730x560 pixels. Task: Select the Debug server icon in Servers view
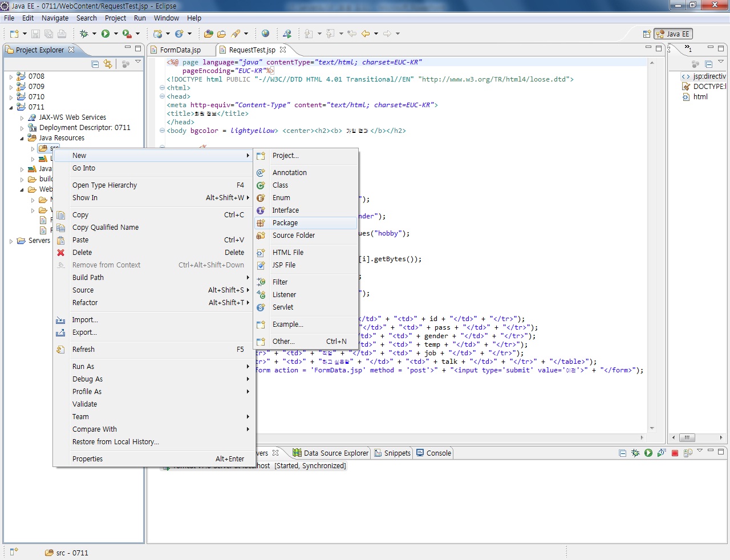click(x=635, y=452)
